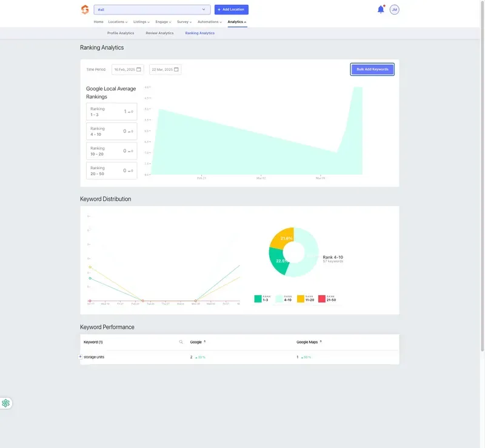Click the calendar icon for 22 Mar, 2025
This screenshot has width=485, height=448.
point(176,70)
